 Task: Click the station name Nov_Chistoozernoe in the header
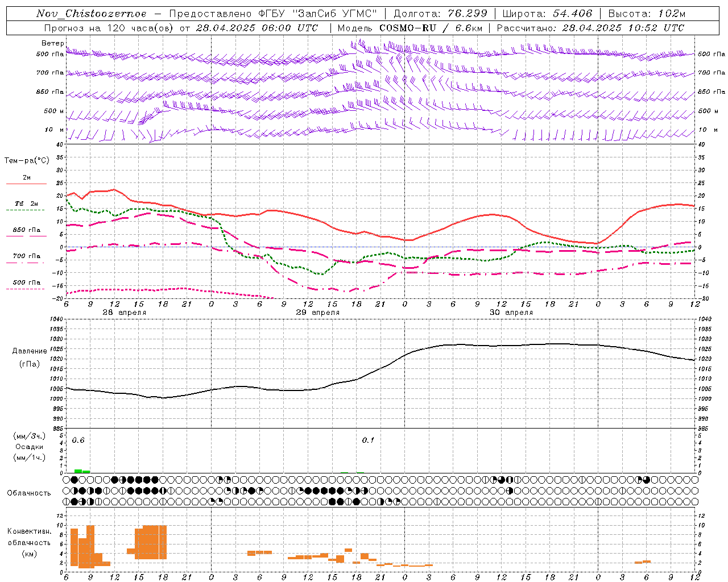point(91,14)
